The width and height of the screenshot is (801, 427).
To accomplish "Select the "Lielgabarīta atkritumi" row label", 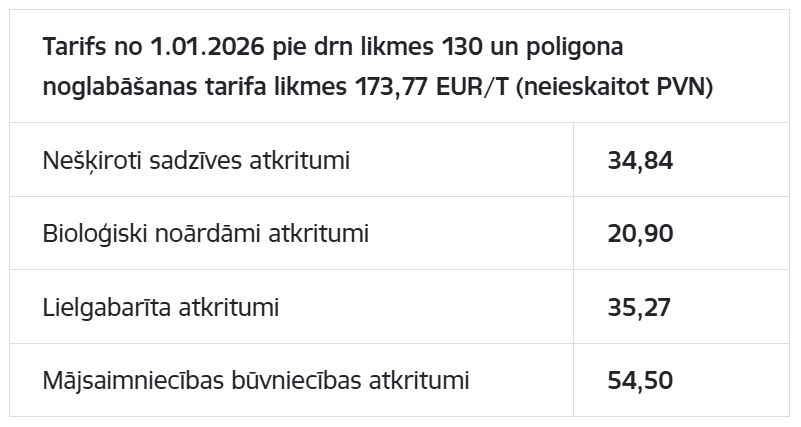I will pos(161,307).
